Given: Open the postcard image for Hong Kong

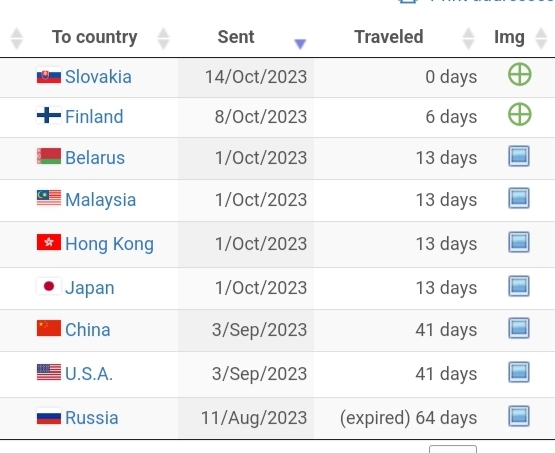Looking at the screenshot, I should point(519,242).
